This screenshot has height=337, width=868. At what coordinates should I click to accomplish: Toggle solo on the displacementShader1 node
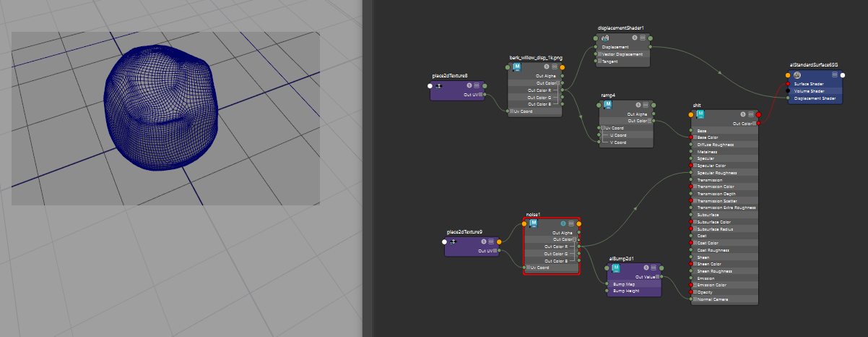(634, 38)
